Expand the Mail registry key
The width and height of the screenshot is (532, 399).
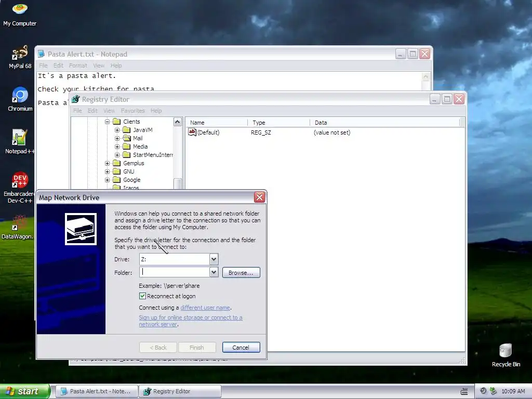point(117,138)
